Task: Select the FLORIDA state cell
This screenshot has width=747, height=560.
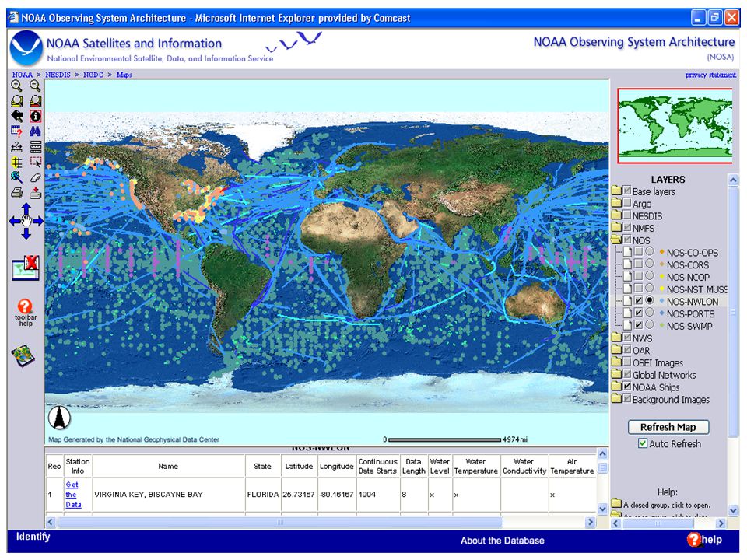Action: coord(263,495)
